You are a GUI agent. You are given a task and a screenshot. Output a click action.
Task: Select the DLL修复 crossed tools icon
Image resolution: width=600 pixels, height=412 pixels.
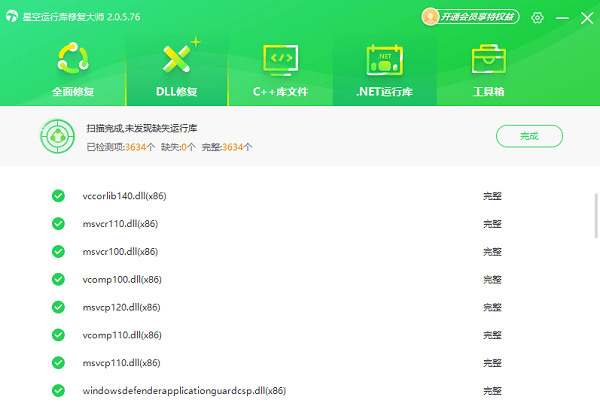tap(177, 58)
